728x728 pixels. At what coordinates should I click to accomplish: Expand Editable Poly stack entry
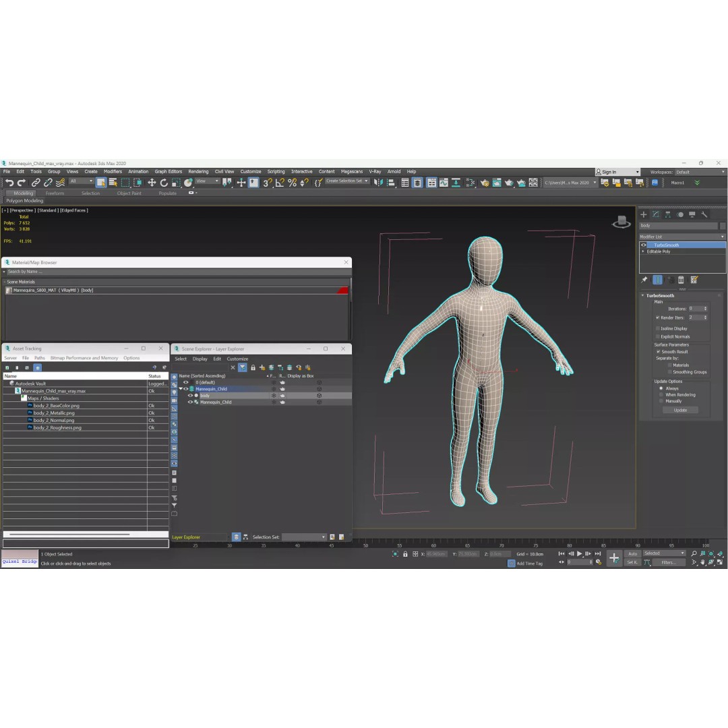(x=643, y=251)
